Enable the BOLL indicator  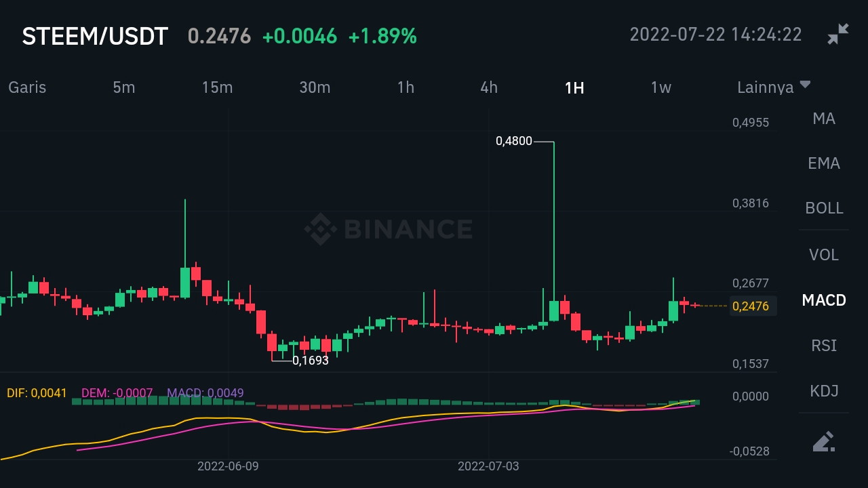824,208
